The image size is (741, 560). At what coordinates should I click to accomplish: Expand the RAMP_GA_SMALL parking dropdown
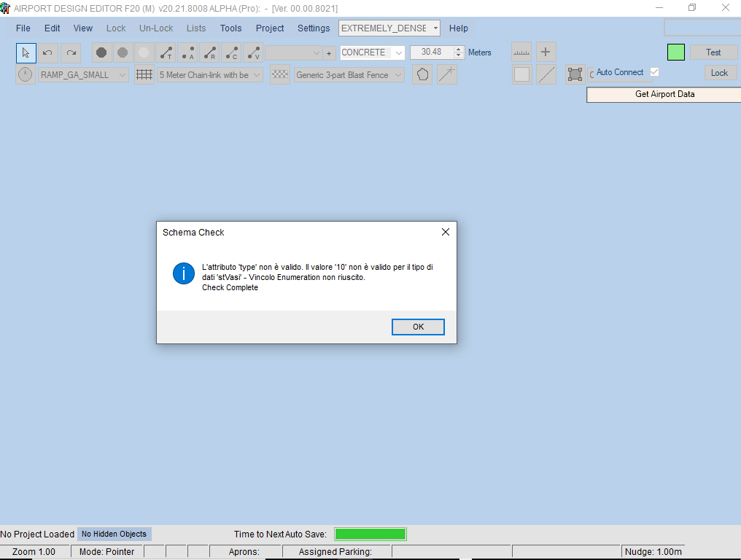click(x=83, y=74)
